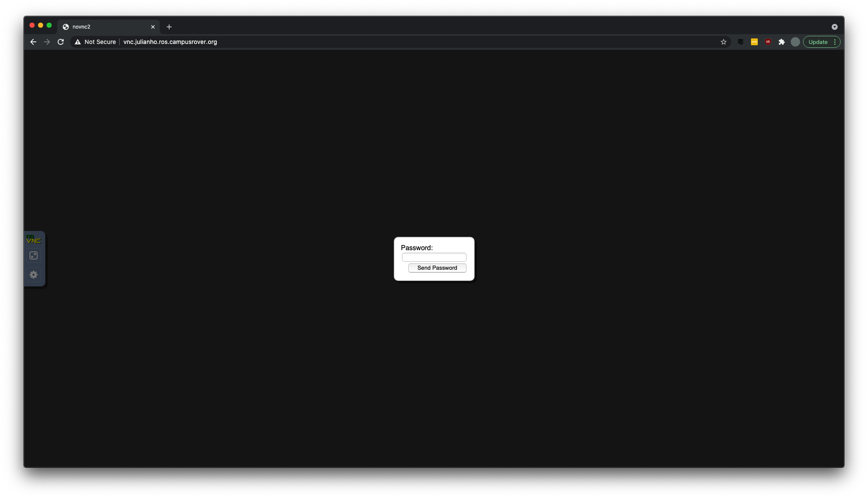Click the password input field
Screen dimensions: 868x499
pos(434,257)
